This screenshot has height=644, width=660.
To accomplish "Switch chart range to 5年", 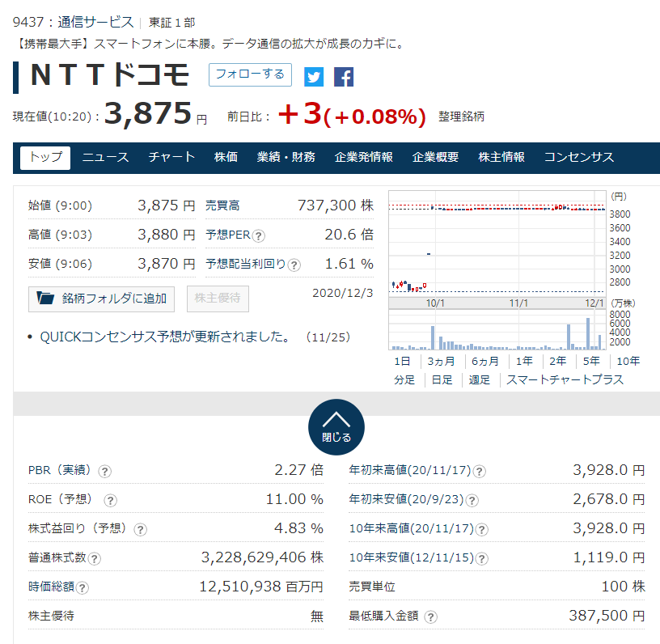I will pos(591,361).
